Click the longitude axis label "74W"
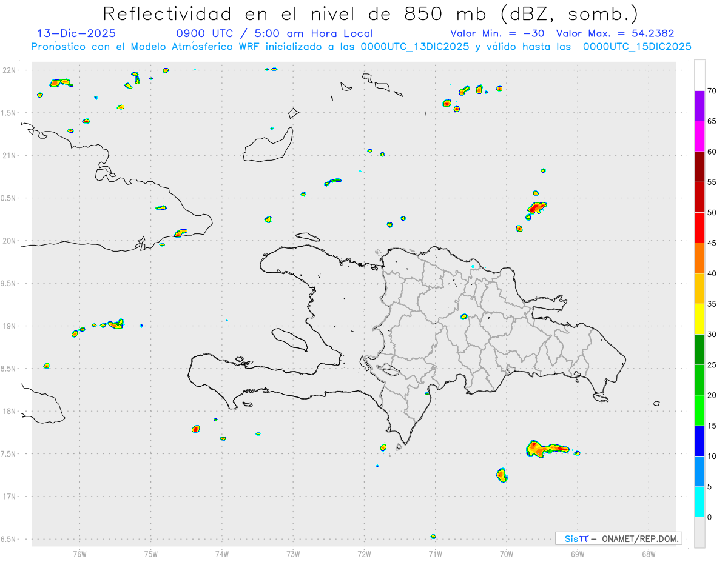The height and width of the screenshot is (562, 728). (222, 554)
